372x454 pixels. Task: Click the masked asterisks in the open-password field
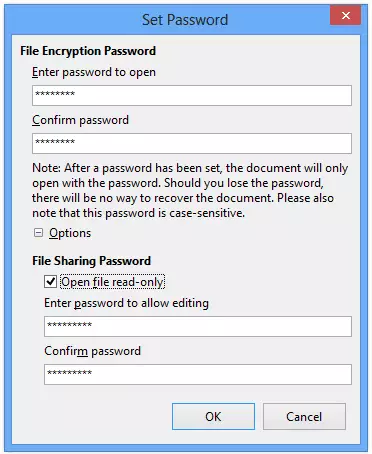55,94
